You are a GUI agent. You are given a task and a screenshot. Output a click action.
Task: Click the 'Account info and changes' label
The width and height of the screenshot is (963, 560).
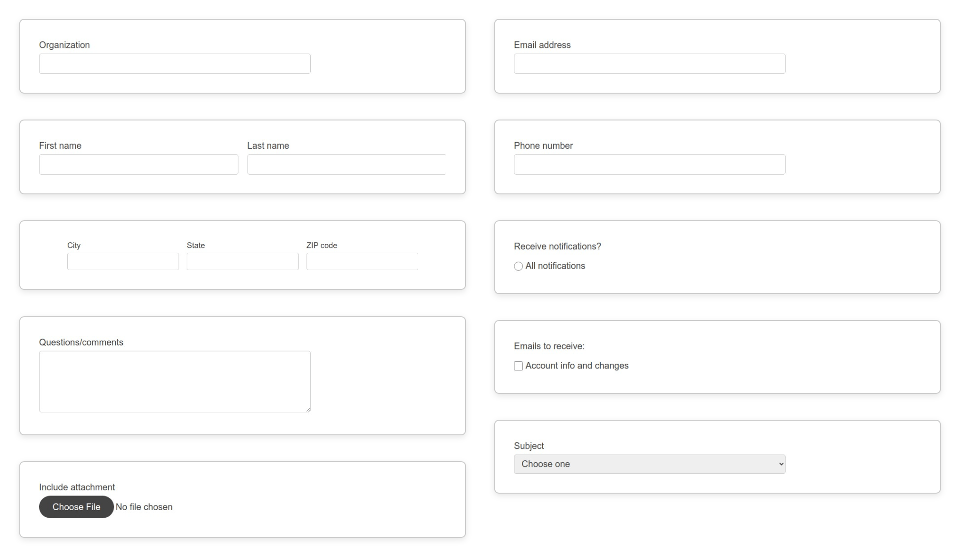(x=577, y=366)
